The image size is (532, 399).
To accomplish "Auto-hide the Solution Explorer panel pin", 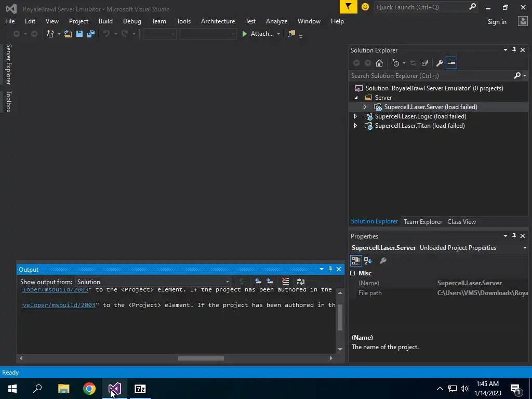I will (514, 50).
